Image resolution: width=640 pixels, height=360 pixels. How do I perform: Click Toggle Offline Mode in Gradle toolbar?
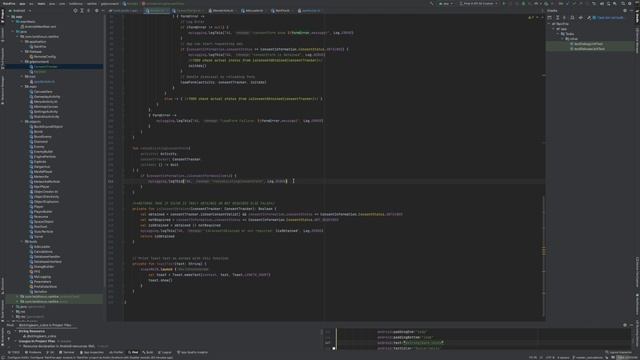580,18
